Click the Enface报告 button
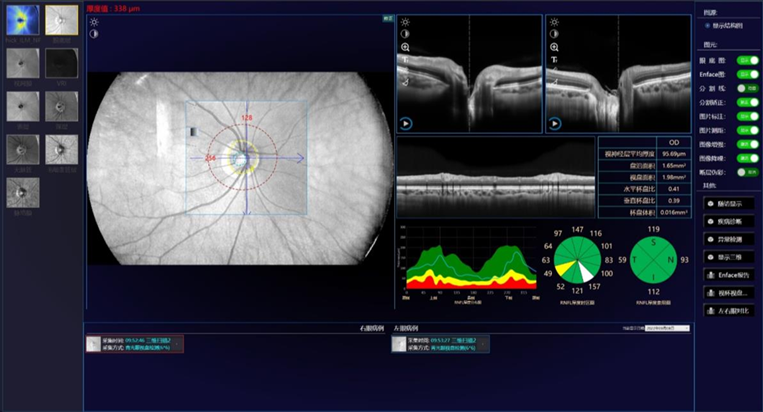The image size is (763, 412). tap(727, 274)
